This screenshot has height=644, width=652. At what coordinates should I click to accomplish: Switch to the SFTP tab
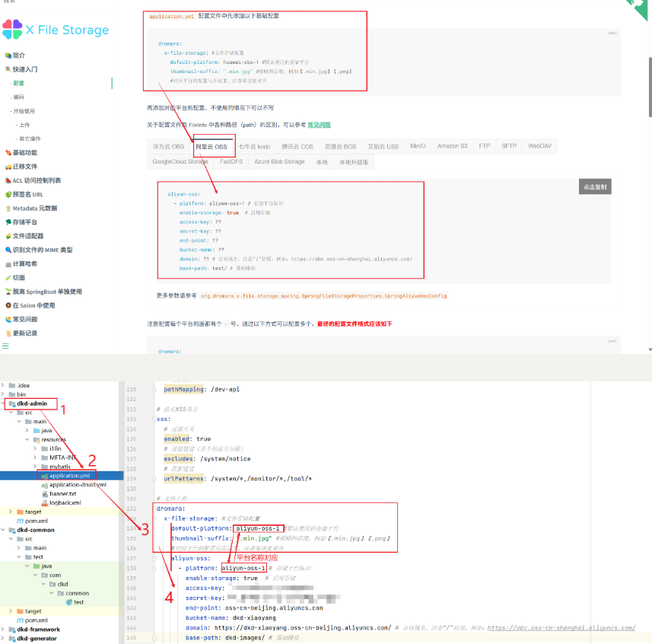[508, 146]
